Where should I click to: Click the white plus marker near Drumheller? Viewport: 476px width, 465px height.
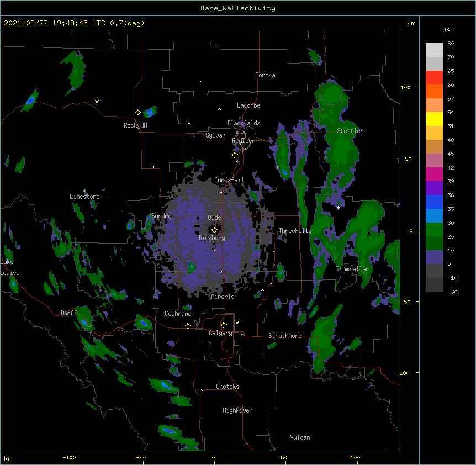(x=338, y=208)
